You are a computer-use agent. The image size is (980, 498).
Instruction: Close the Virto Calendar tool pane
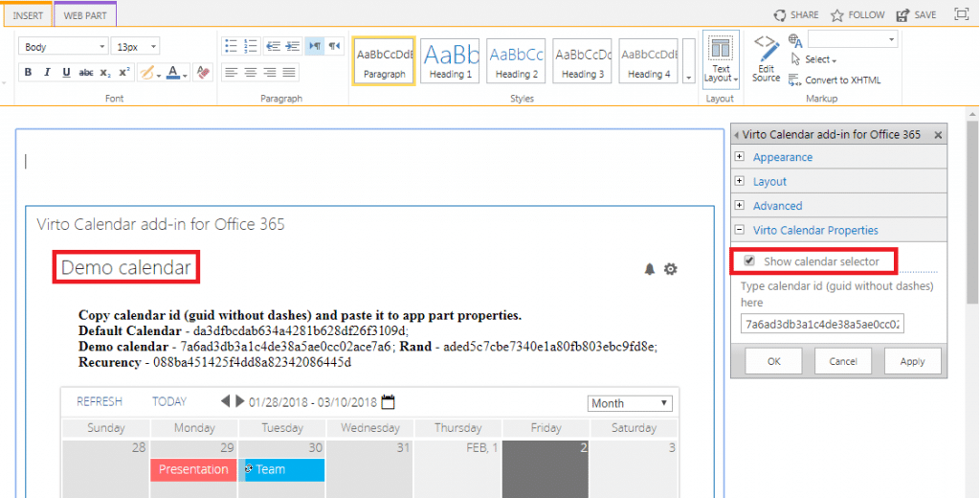click(x=938, y=134)
